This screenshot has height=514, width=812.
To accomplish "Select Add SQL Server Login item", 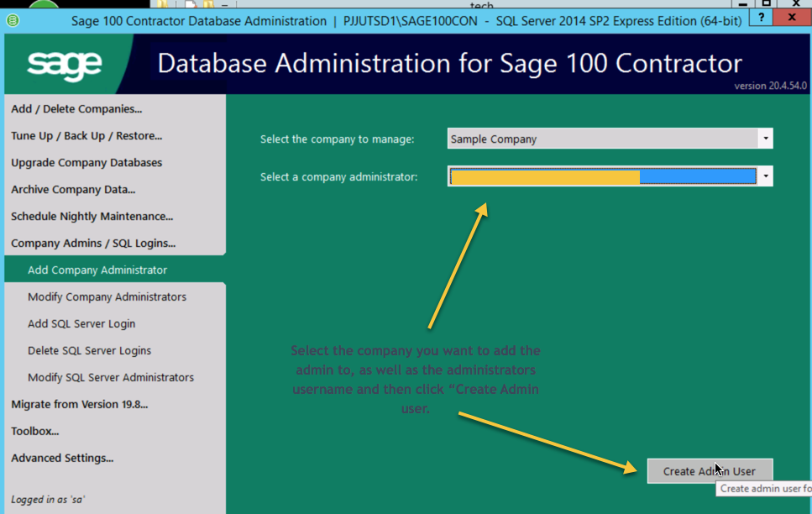I will pos(81,324).
